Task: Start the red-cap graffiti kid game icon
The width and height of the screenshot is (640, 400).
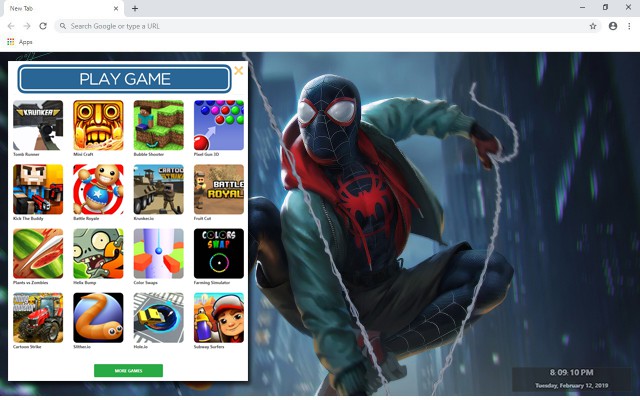Action: coord(219,318)
